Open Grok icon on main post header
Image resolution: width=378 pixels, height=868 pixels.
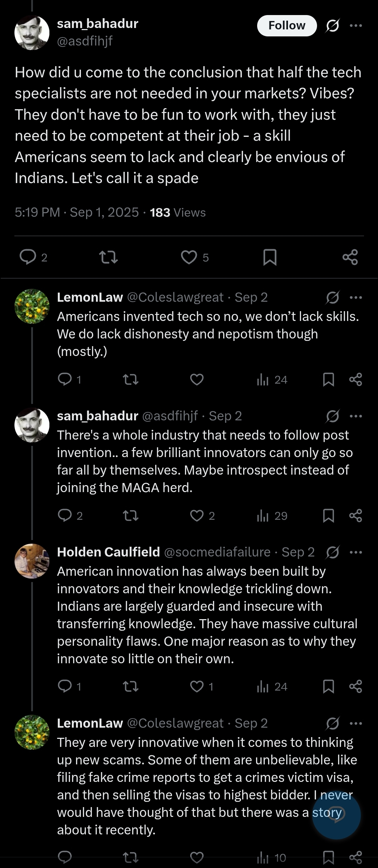332,26
